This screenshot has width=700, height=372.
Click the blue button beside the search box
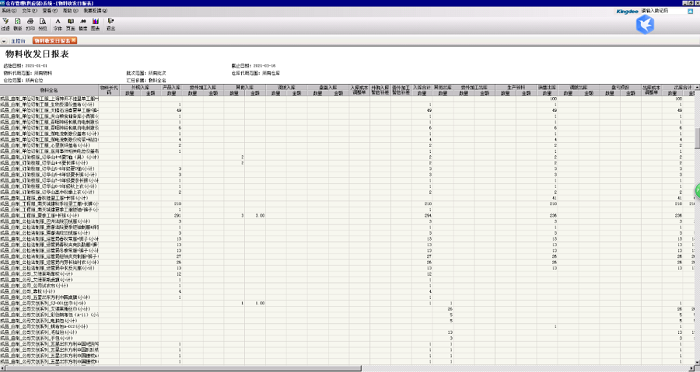(x=690, y=11)
